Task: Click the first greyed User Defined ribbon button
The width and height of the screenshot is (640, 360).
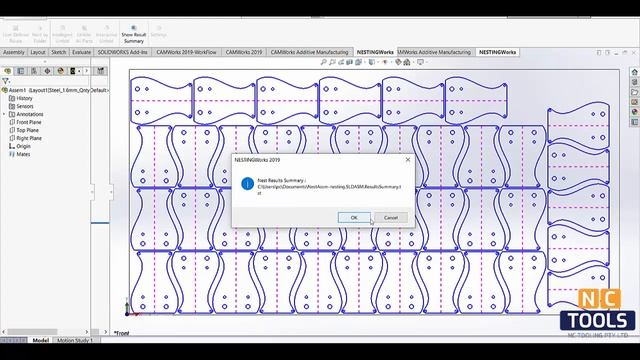Action: [x=16, y=34]
